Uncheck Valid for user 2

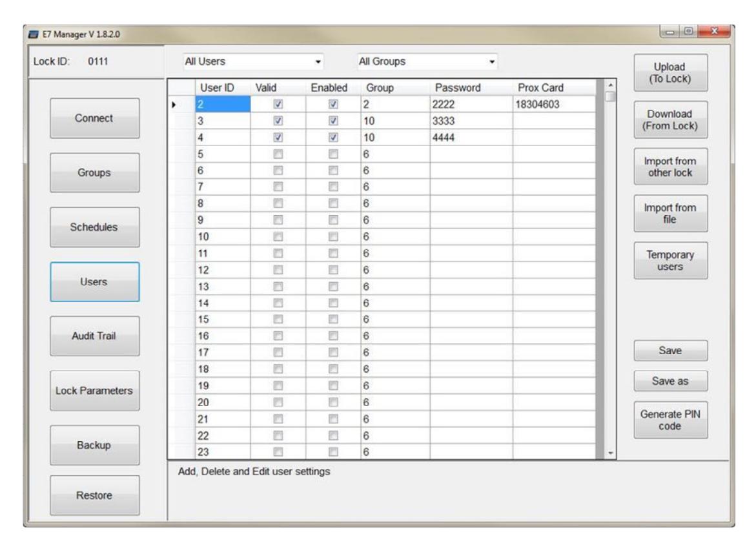coord(278,104)
